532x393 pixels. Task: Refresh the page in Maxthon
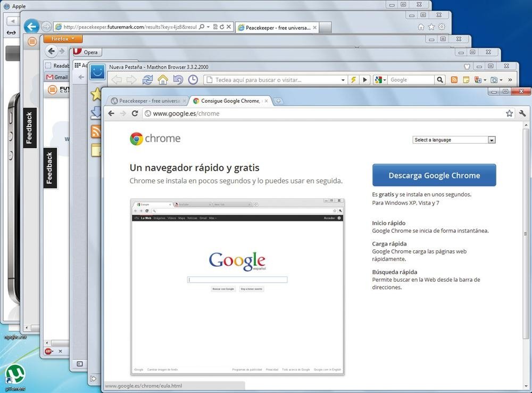tap(147, 80)
